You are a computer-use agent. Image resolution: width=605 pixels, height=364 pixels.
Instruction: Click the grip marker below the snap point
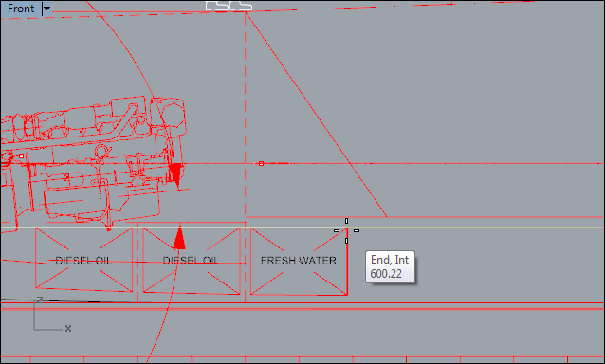coord(346,241)
